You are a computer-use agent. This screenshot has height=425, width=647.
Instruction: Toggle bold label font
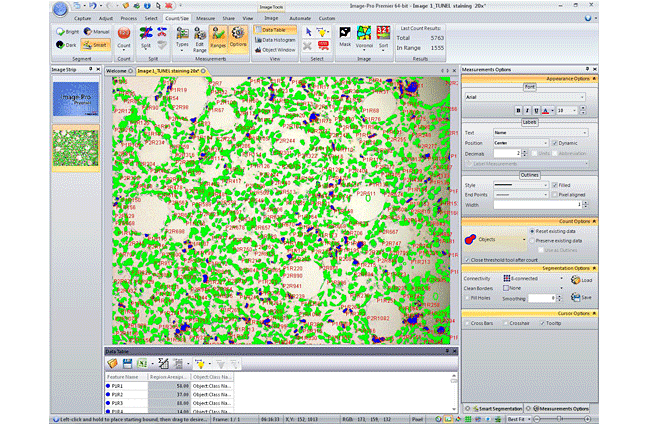click(x=519, y=111)
